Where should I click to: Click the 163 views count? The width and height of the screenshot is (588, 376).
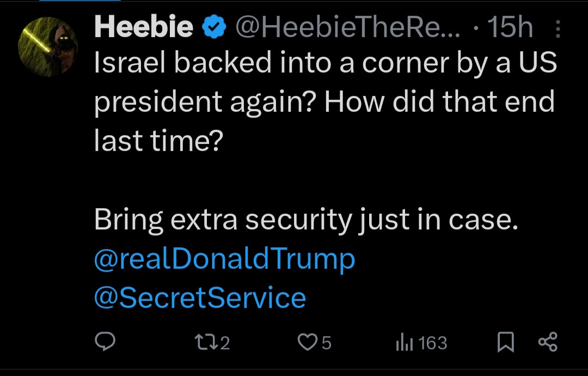click(x=433, y=343)
